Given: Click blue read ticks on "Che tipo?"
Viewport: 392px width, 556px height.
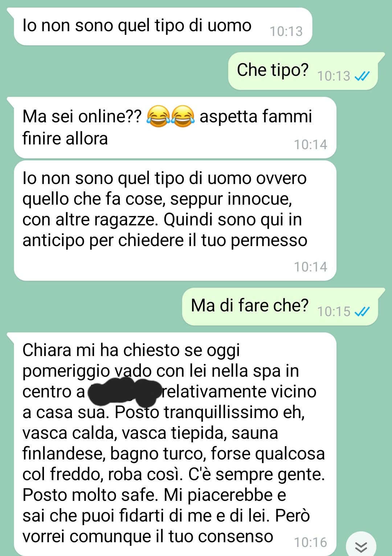Looking at the screenshot, I should (362, 76).
